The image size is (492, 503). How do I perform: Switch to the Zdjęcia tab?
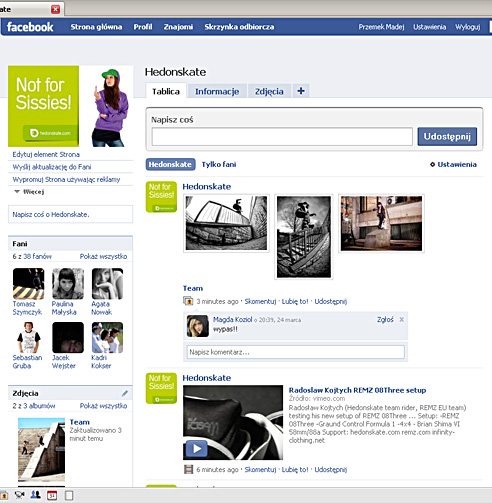coord(269,91)
